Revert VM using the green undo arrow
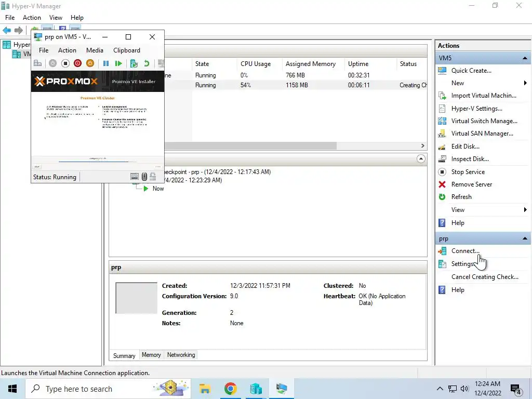 [147, 63]
